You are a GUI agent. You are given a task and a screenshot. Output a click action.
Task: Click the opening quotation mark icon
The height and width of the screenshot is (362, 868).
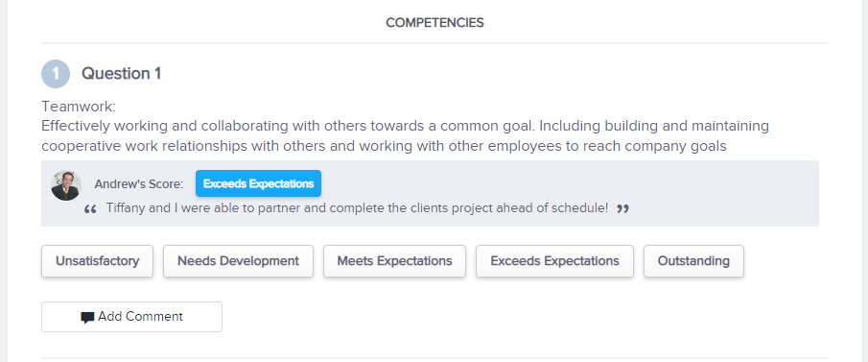(90, 209)
